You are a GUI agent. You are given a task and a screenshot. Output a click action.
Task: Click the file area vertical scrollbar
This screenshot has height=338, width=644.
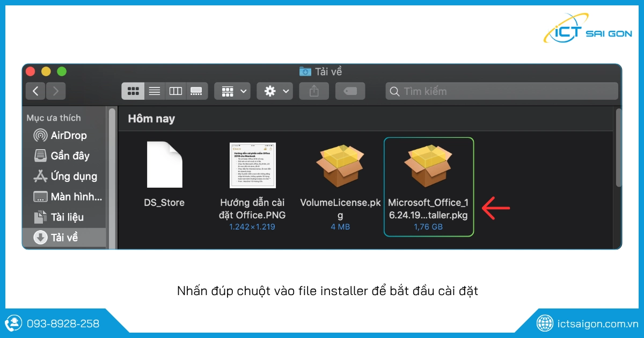click(x=618, y=148)
